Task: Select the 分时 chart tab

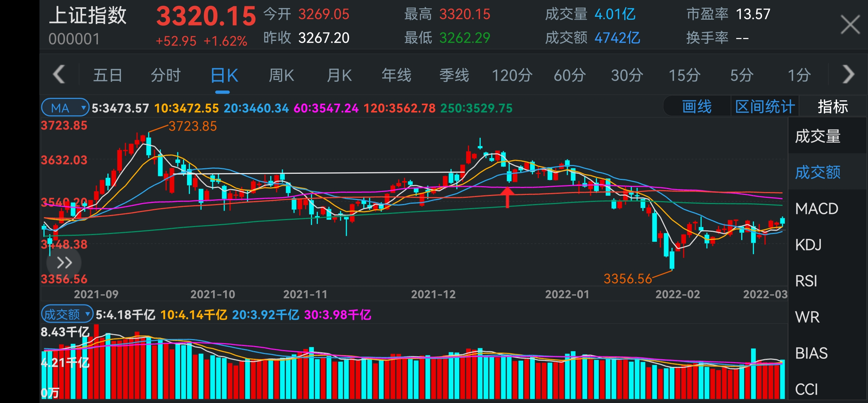Action: (166, 76)
